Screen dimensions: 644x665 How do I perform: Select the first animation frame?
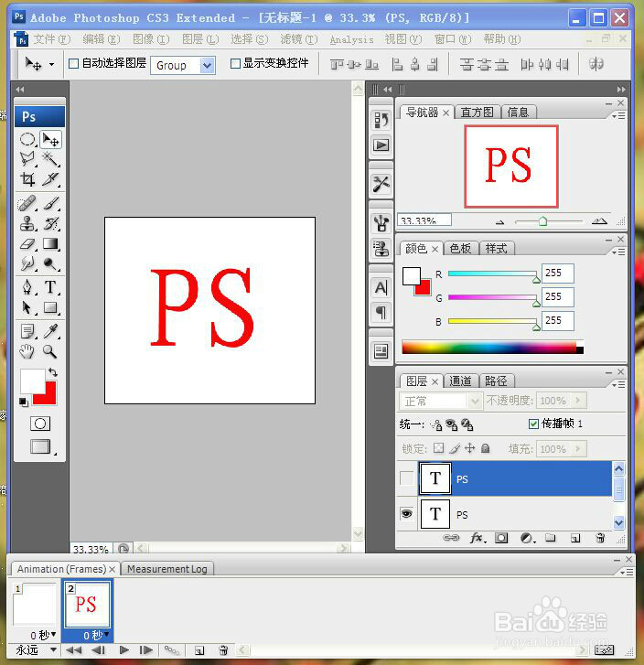35,606
